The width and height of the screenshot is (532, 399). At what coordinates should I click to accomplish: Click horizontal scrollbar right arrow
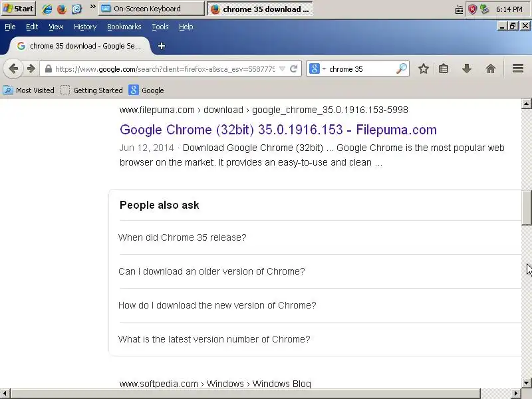point(516,394)
